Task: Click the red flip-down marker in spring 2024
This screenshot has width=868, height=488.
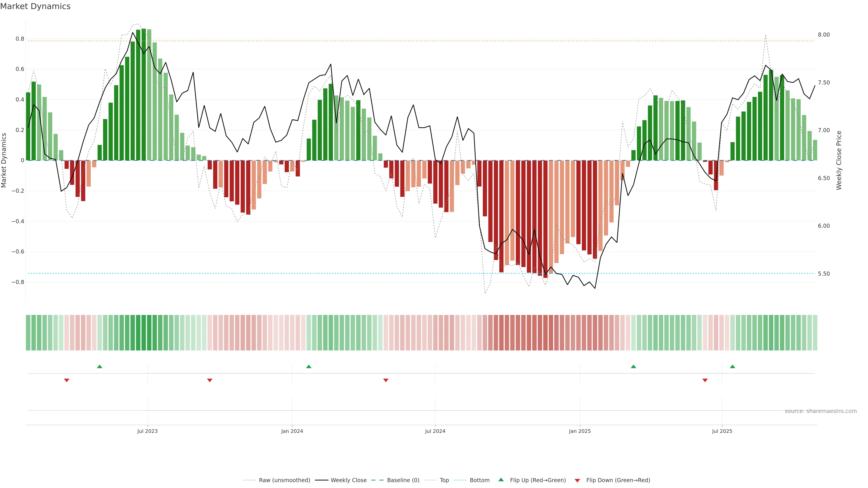Action: click(x=386, y=380)
